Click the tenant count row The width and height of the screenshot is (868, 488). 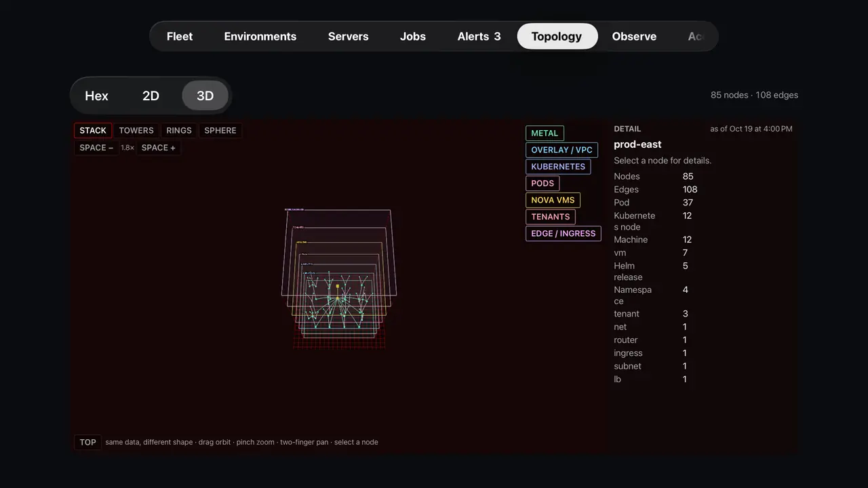(703, 314)
